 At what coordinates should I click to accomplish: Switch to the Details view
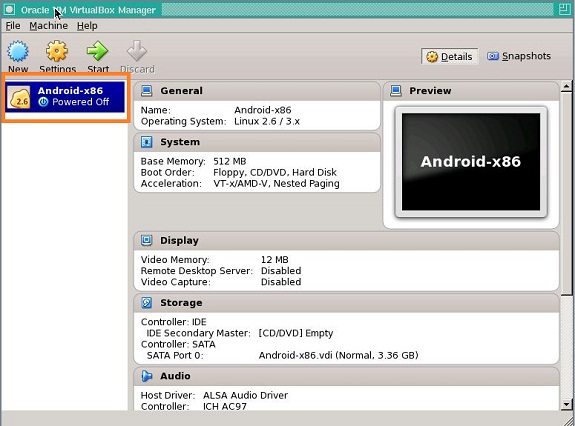pos(450,56)
